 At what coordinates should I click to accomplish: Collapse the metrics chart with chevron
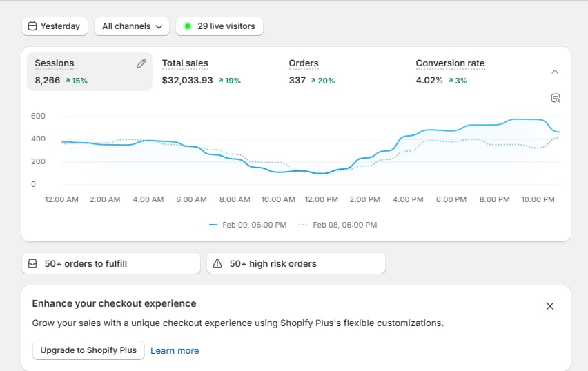[555, 72]
